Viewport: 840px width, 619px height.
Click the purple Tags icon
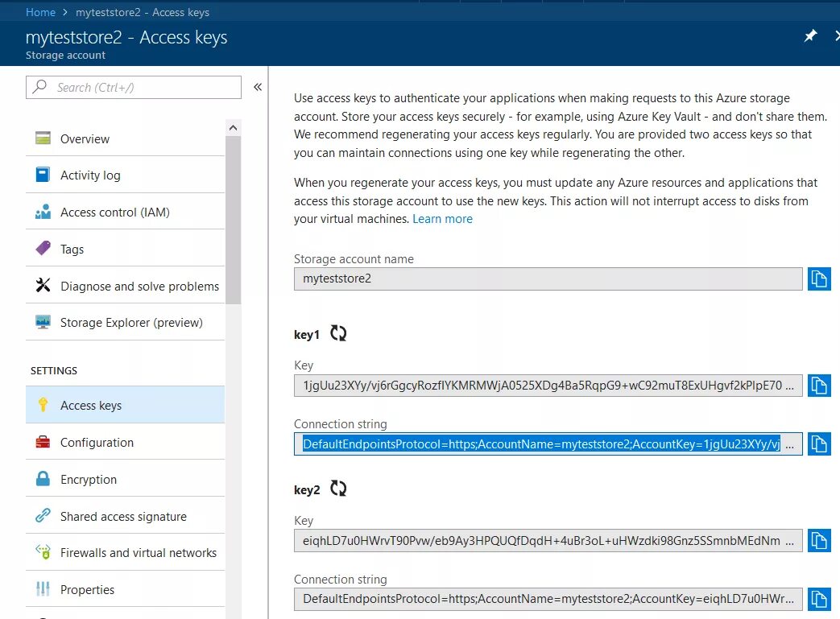pyautogui.click(x=43, y=248)
